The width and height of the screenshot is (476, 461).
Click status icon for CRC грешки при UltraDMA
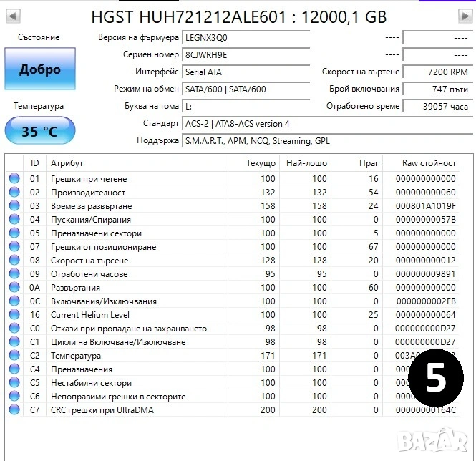(14, 410)
